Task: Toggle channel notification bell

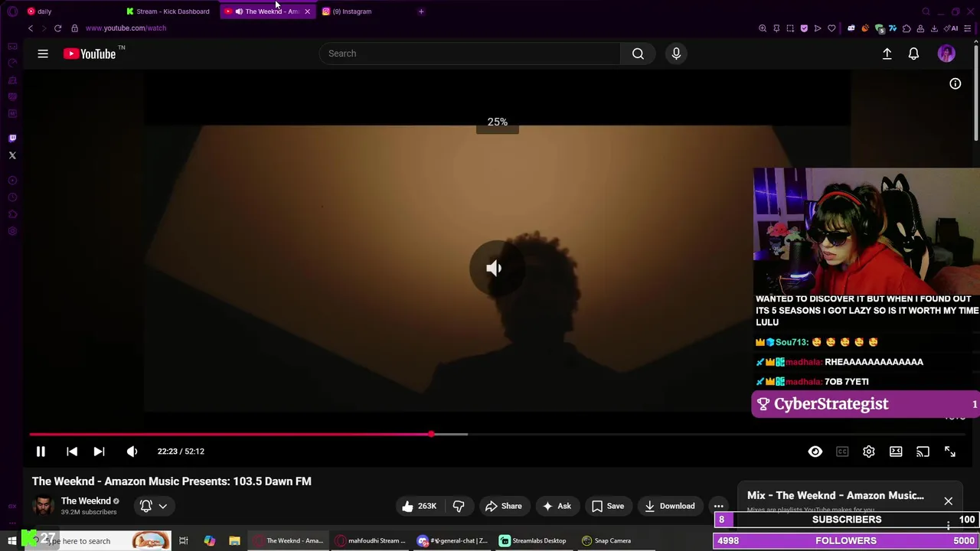Action: 145,506
